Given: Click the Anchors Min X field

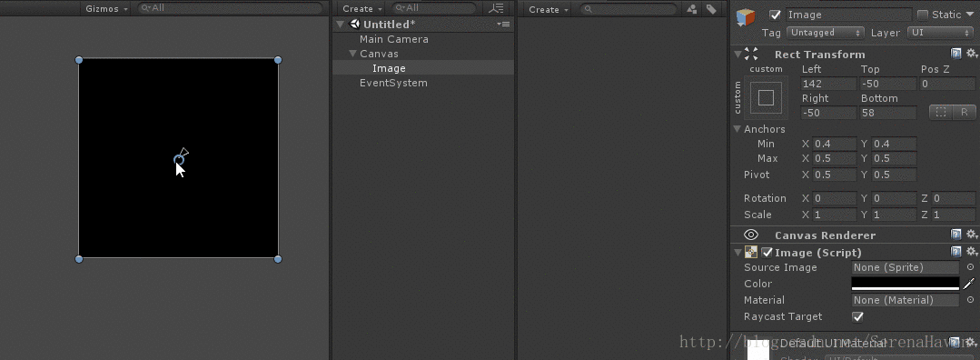Looking at the screenshot, I should click(x=835, y=144).
